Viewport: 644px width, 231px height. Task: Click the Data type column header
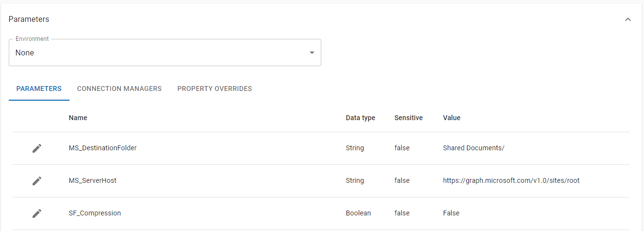[360, 118]
